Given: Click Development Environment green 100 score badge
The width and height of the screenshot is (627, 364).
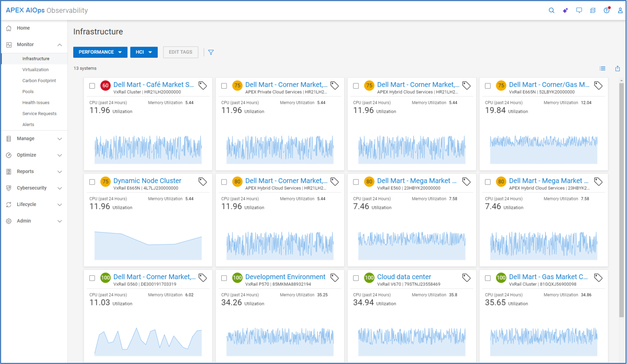Looking at the screenshot, I should coord(237,278).
